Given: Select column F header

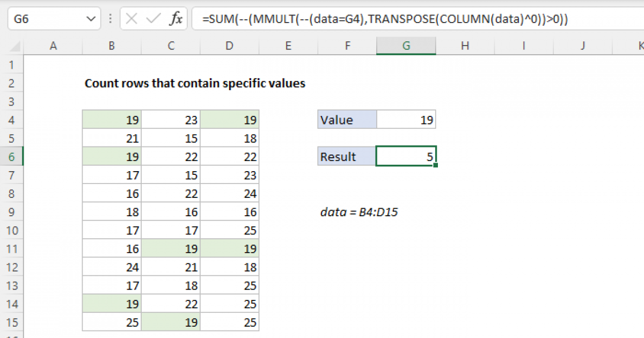Looking at the screenshot, I should coord(347,47).
